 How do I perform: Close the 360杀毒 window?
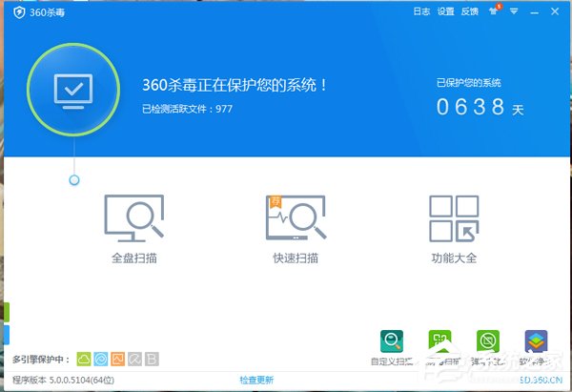(x=555, y=11)
